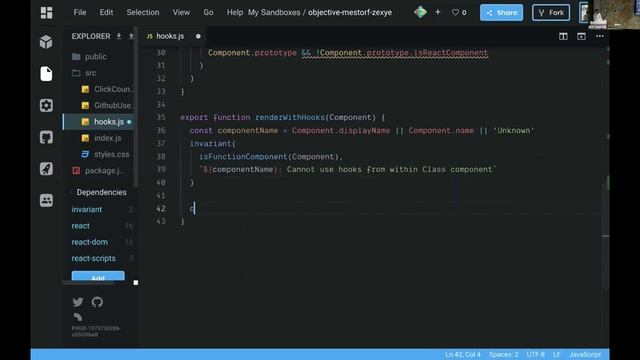
Task: Click renderWithHooks function name in code
Action: pos(290,117)
